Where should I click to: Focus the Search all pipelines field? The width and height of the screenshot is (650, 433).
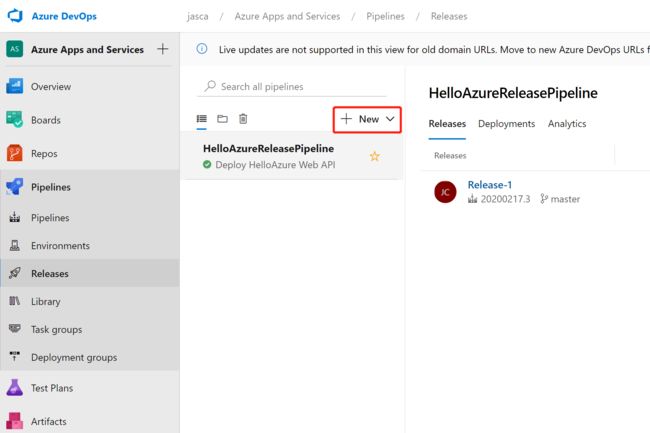coord(292,86)
